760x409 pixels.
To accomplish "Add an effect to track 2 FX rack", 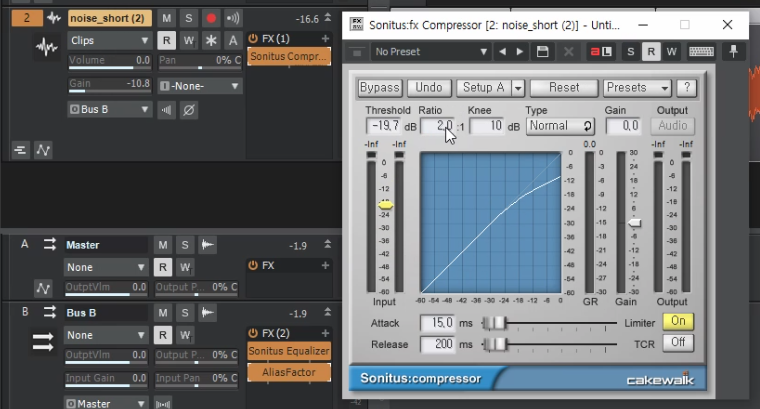I will click(x=325, y=38).
